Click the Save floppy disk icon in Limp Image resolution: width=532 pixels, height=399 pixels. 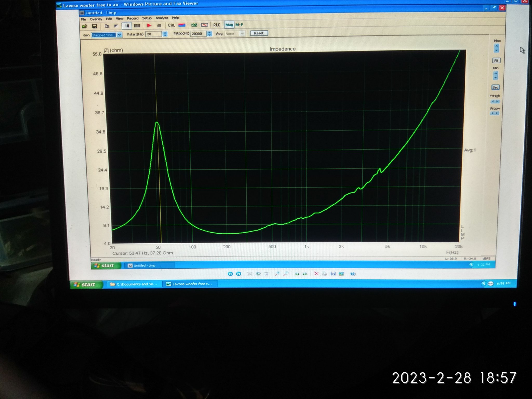pos(95,26)
